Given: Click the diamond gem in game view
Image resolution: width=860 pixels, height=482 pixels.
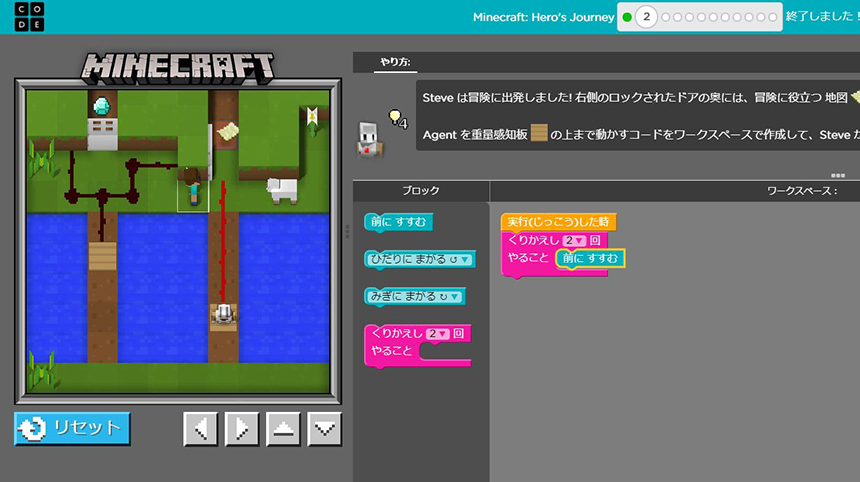Looking at the screenshot, I should click(x=101, y=105).
